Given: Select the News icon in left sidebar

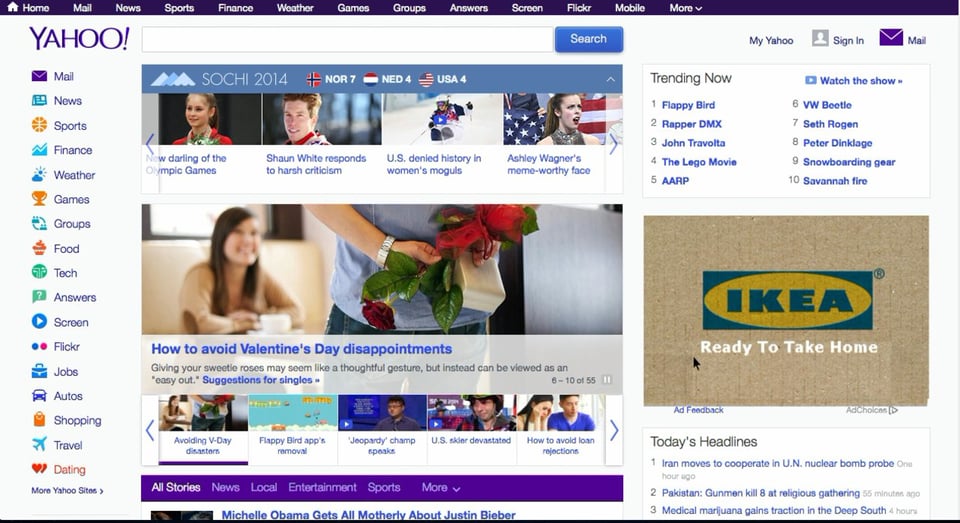Looking at the screenshot, I should [x=39, y=100].
